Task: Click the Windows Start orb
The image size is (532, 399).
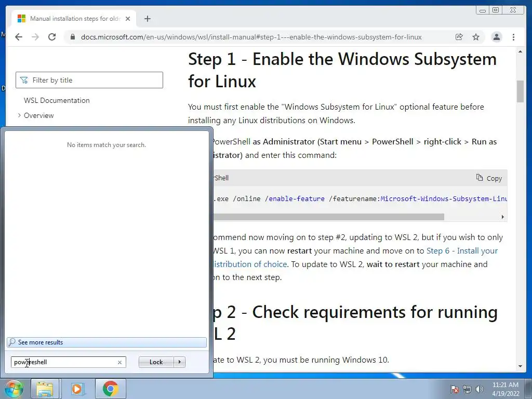Action: pyautogui.click(x=14, y=389)
